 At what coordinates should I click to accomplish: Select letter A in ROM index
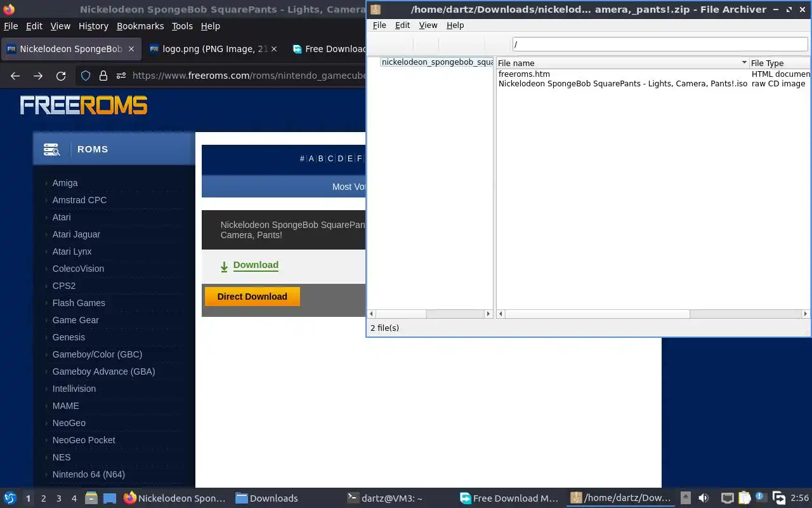[x=311, y=159]
